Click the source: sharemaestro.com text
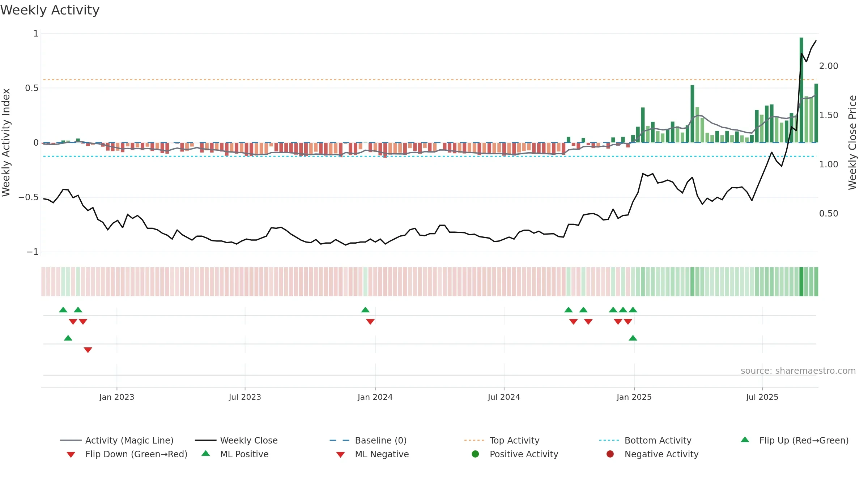Image resolution: width=868 pixels, height=488 pixels. [798, 371]
